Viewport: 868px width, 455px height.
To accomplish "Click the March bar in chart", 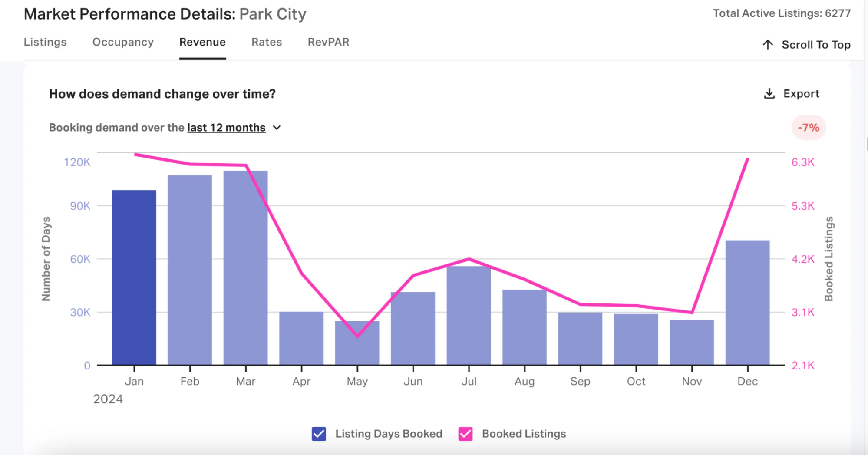I will (246, 268).
